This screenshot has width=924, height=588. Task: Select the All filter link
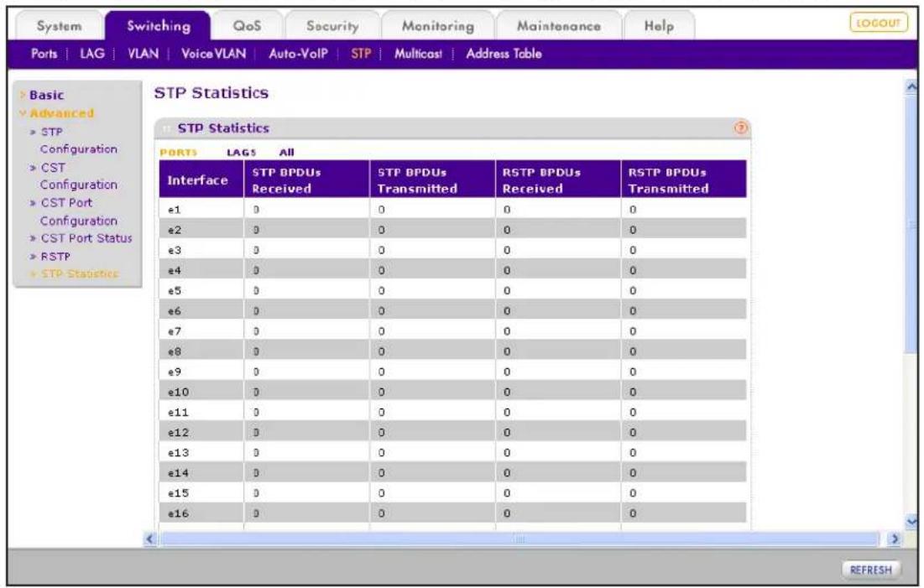(286, 153)
